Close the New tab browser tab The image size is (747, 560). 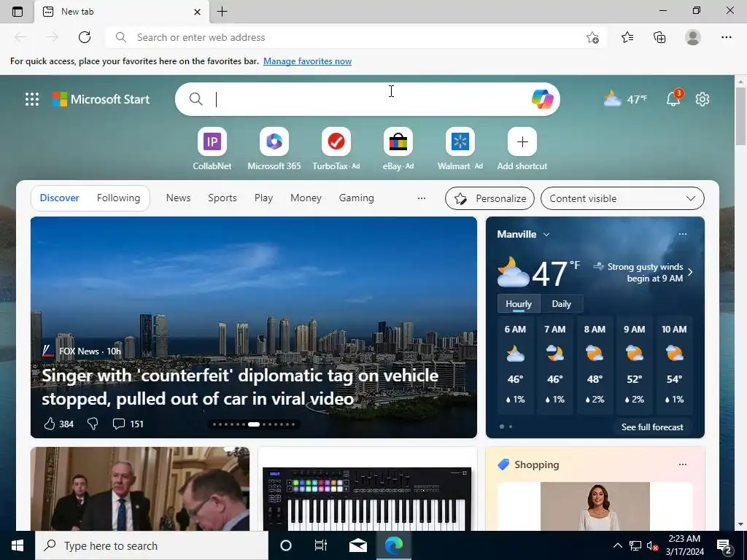click(197, 12)
